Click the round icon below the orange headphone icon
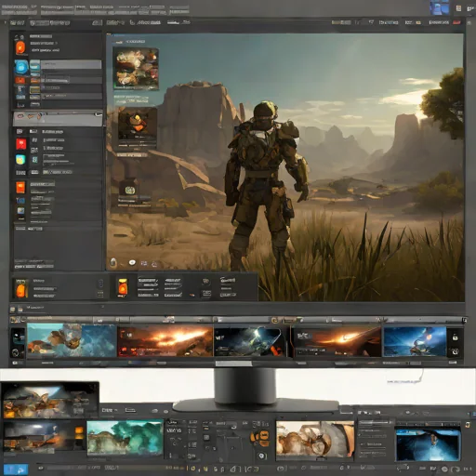The height and width of the screenshot is (476, 476). click(x=262, y=456)
